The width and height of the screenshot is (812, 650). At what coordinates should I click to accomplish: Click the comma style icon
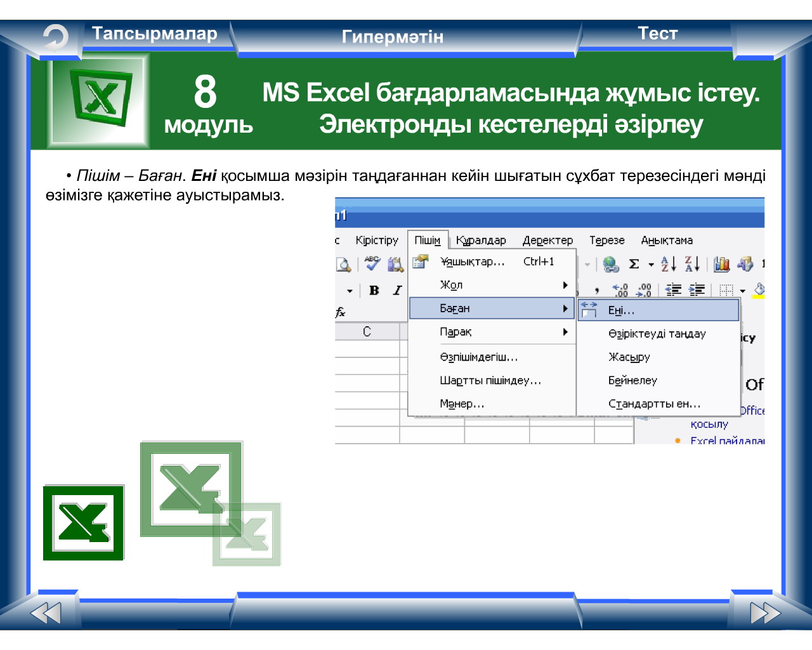point(597,291)
